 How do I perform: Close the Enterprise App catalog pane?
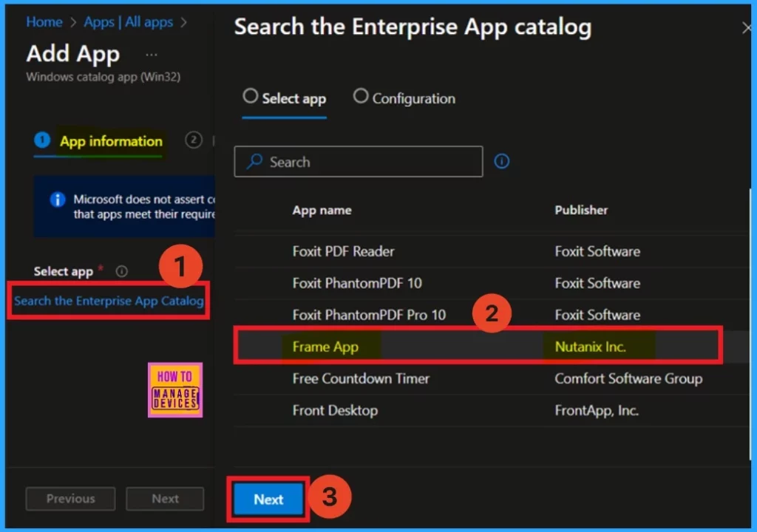(747, 28)
